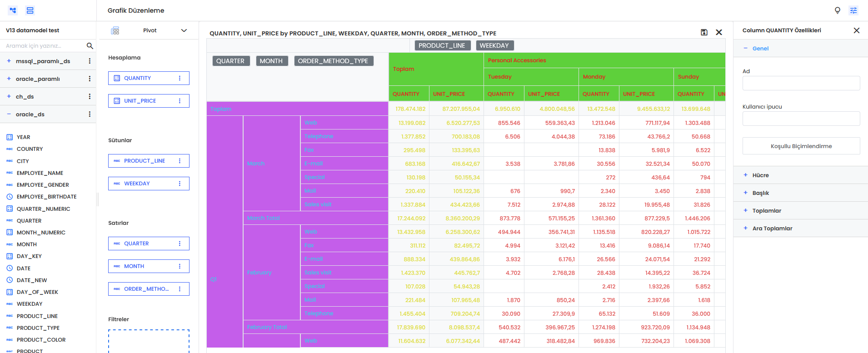The width and height of the screenshot is (868, 353).
Task: Click the lightbulb hint icon
Action: [x=838, y=10]
